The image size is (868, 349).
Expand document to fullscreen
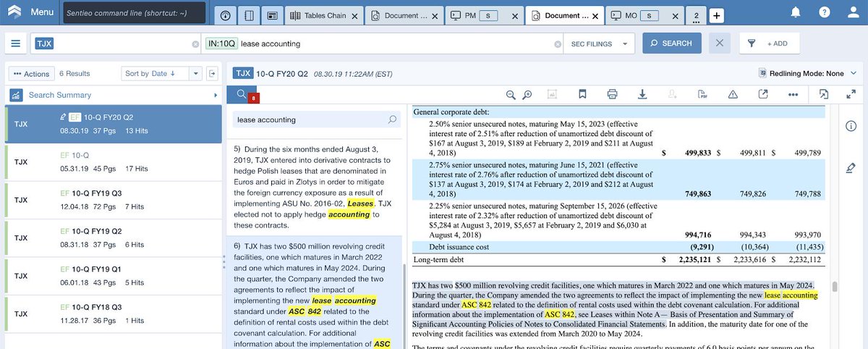pyautogui.click(x=851, y=94)
